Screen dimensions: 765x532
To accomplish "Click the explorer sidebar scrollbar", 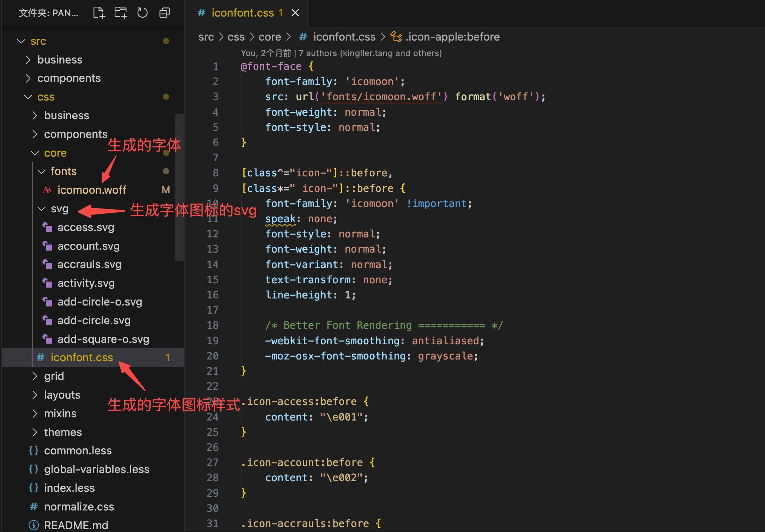I will click(179, 187).
